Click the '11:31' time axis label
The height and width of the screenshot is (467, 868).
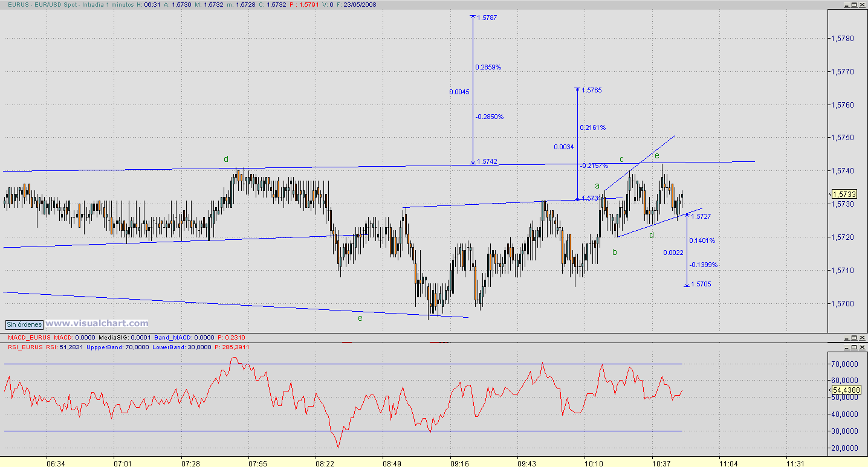click(796, 463)
